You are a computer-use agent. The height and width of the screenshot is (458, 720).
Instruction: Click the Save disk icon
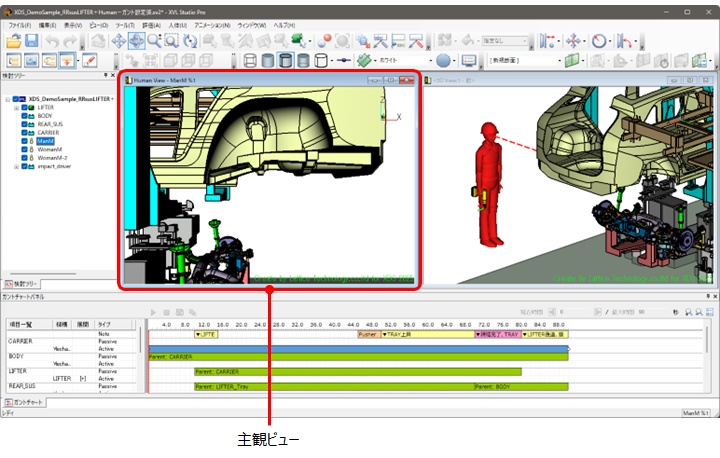coord(32,41)
